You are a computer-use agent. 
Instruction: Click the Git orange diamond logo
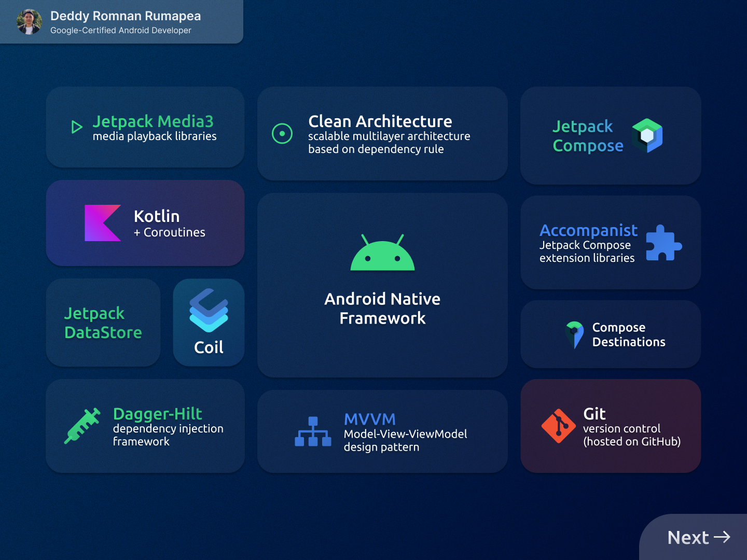558,426
